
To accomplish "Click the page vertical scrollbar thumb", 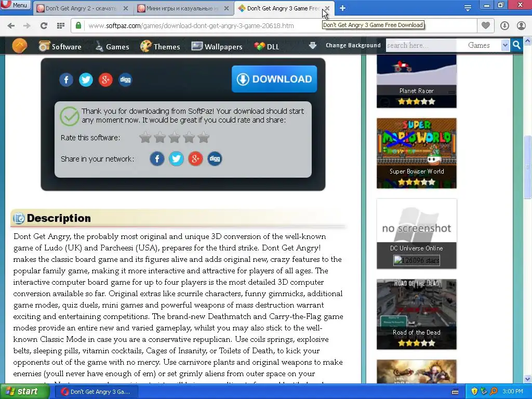I will (x=527, y=167).
